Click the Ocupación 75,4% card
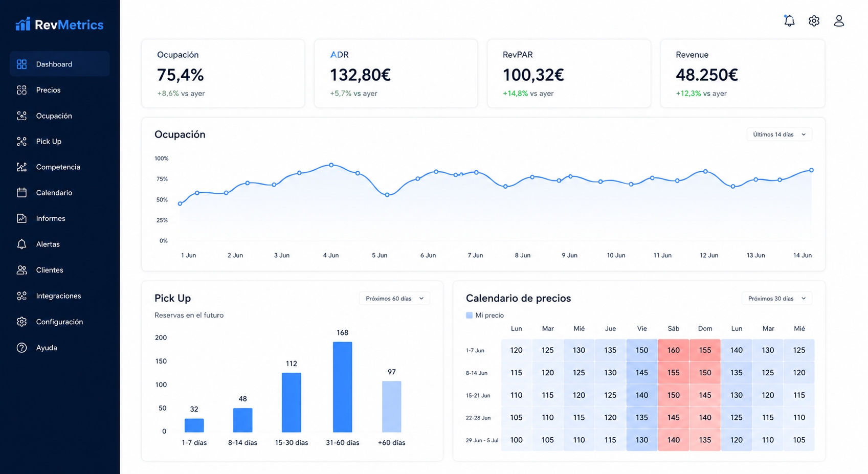 coord(223,74)
